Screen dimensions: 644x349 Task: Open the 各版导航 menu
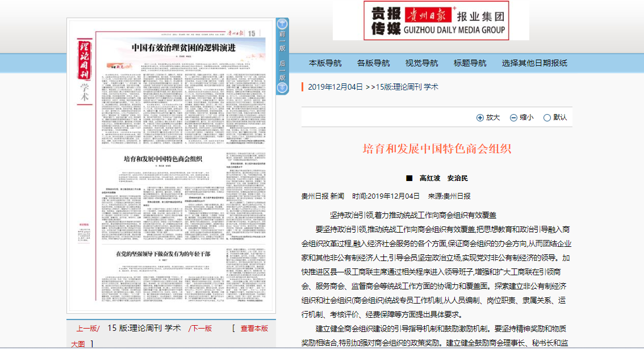[373, 63]
